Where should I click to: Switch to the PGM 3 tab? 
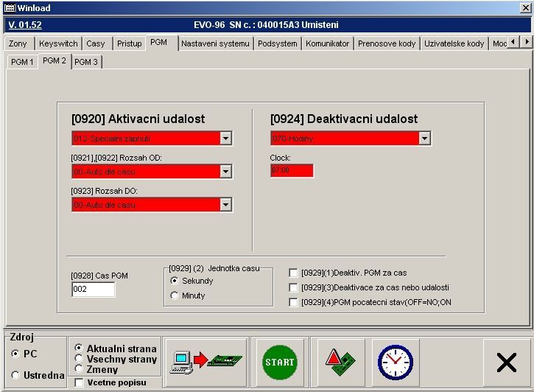pyautogui.click(x=86, y=62)
